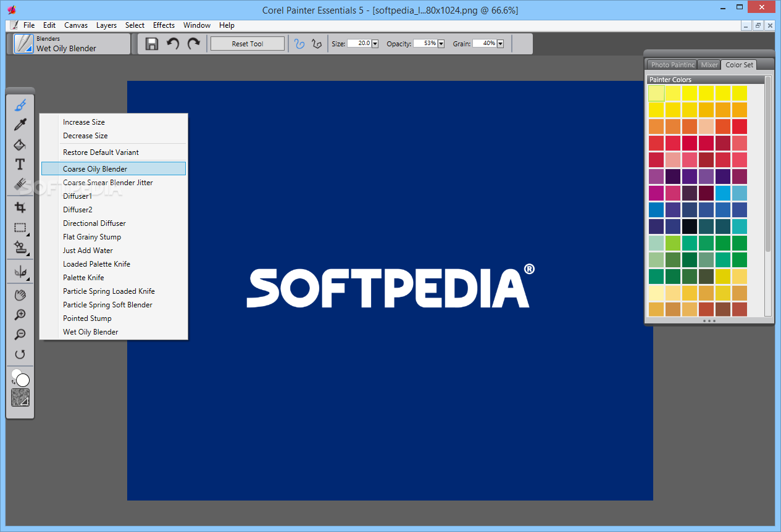Open the File menu

(29, 25)
